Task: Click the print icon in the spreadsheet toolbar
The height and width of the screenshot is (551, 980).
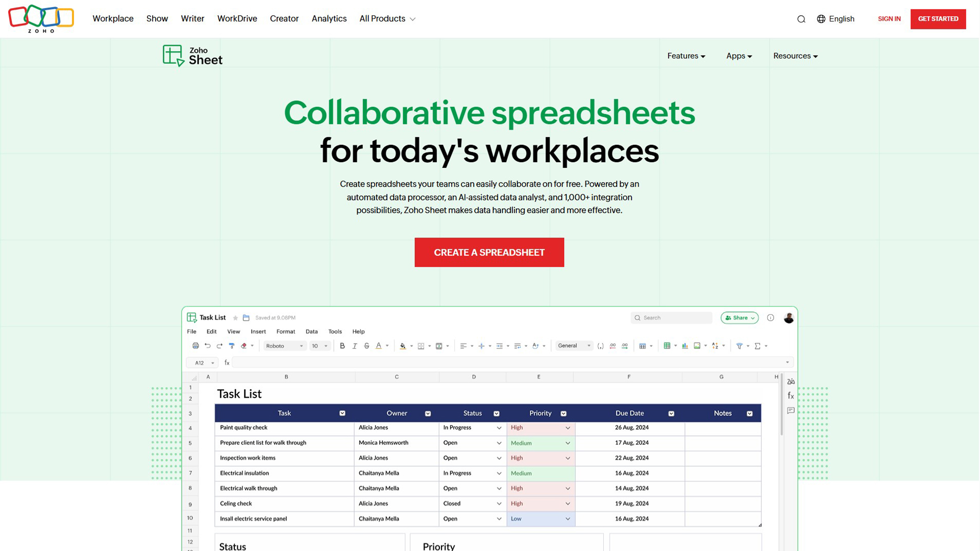Action: (x=195, y=346)
